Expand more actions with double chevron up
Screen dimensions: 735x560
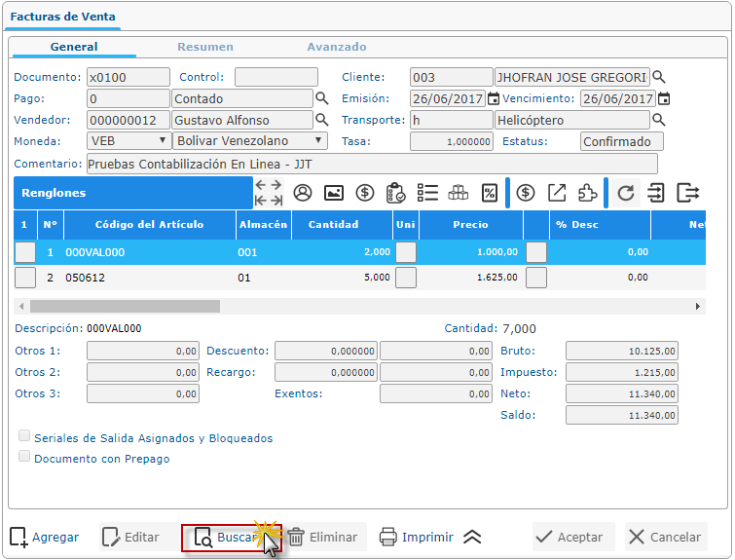[472, 537]
